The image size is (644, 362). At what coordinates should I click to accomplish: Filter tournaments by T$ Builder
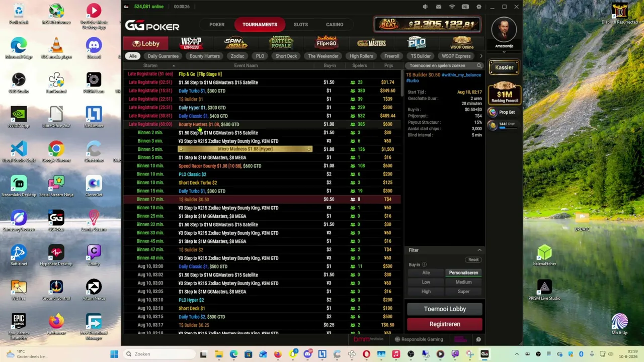[421, 56]
